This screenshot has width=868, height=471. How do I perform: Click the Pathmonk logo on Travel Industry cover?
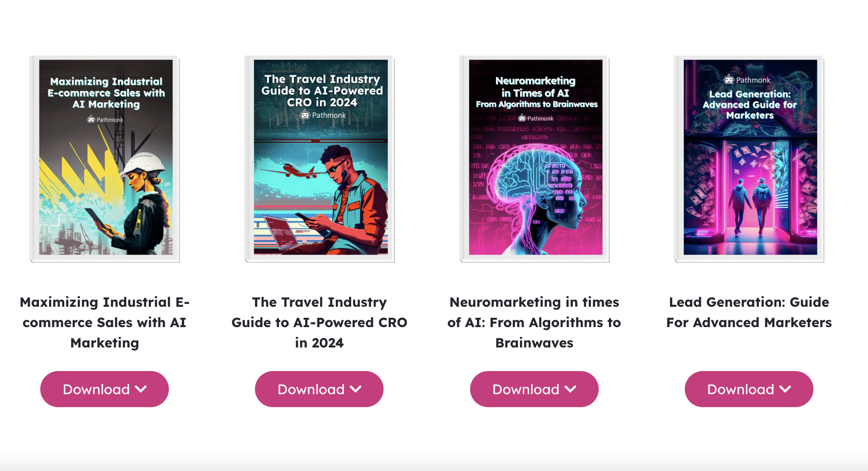click(322, 115)
